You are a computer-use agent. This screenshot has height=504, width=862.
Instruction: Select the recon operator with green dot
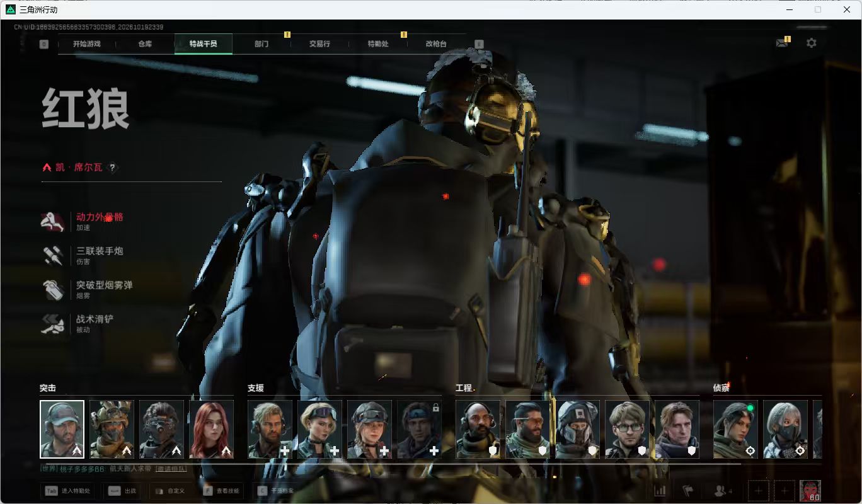pos(735,429)
